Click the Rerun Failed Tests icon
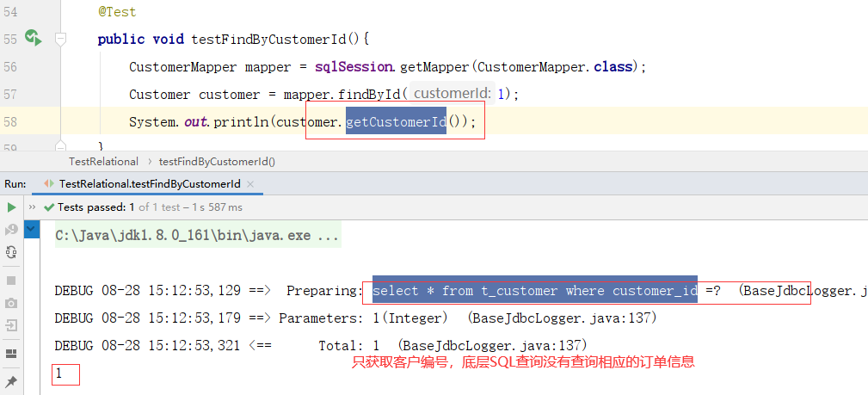This screenshot has width=868, height=395. tap(11, 230)
